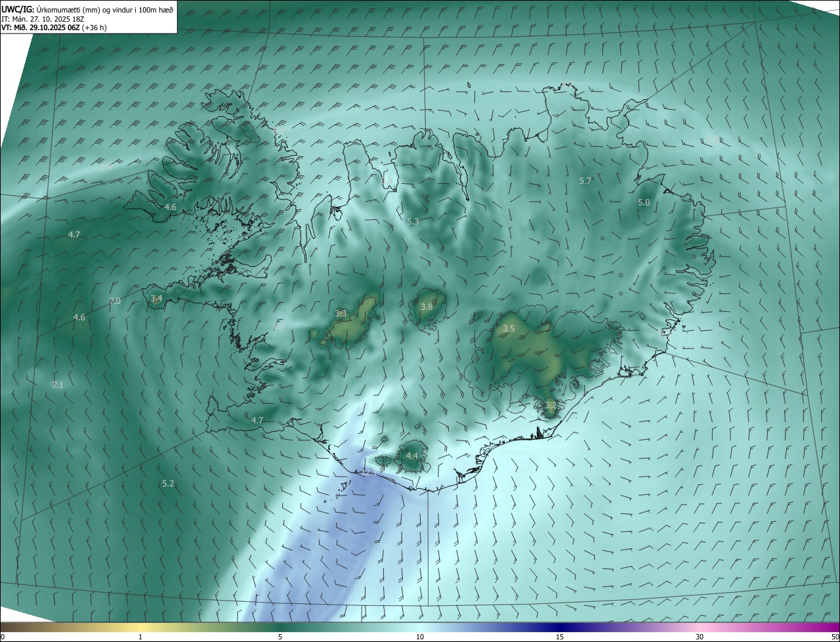Viewport: 840px width, 642px height.
Task: Click the 4.6 value on the Westfjords
Action: [x=171, y=207]
